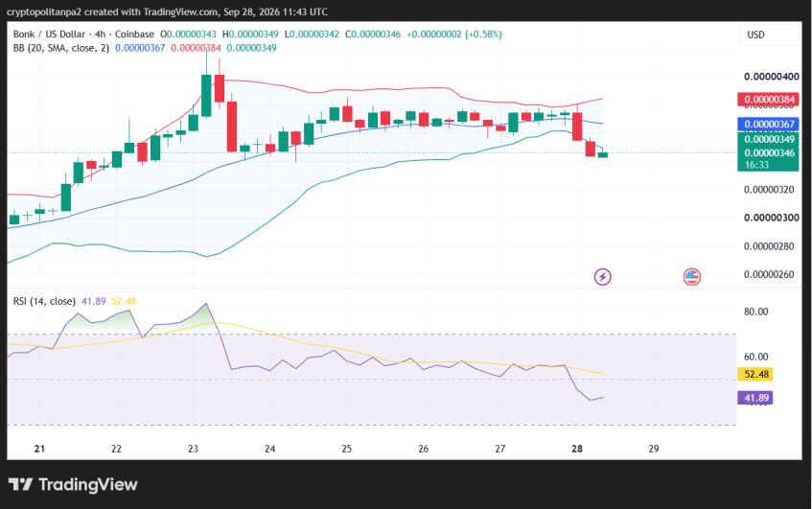This screenshot has width=812, height=509.
Task: Open the USD currency selector
Action: (x=770, y=35)
